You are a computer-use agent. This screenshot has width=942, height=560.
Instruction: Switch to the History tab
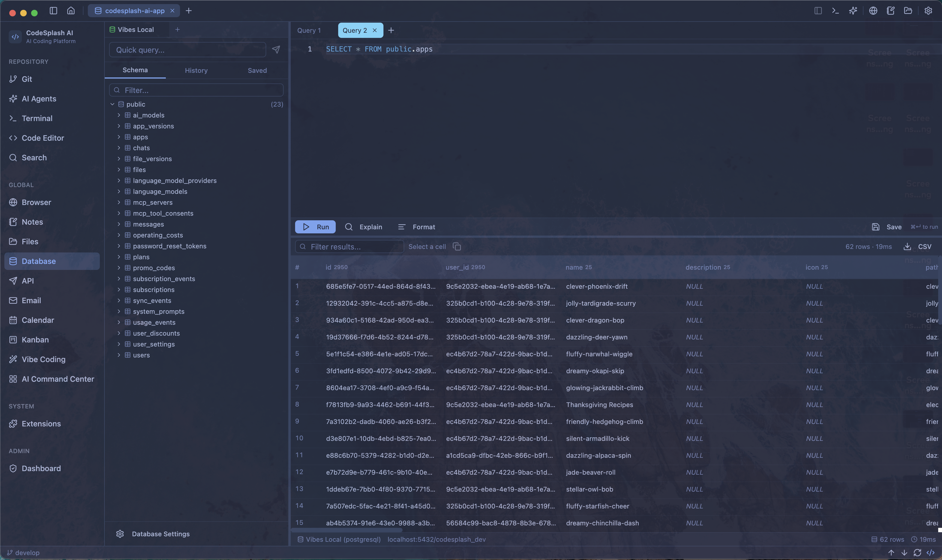196,70
